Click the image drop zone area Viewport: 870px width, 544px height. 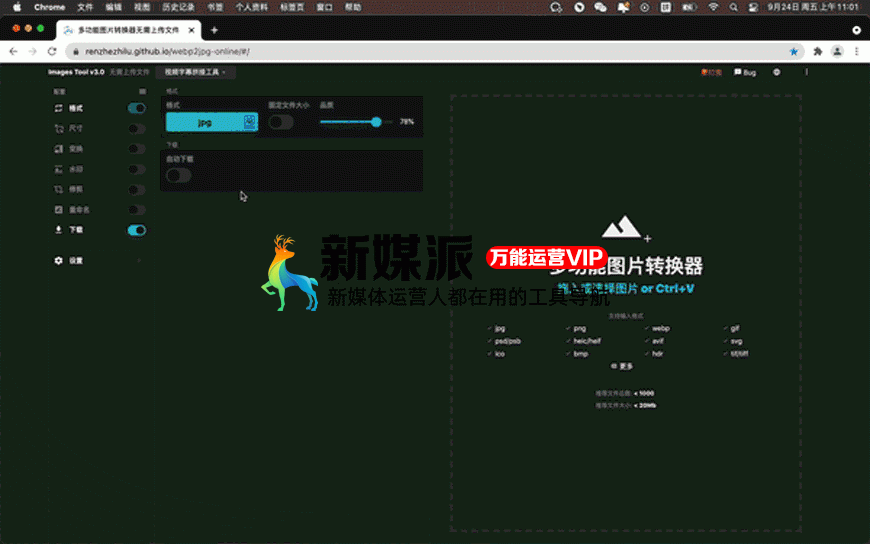(x=625, y=313)
